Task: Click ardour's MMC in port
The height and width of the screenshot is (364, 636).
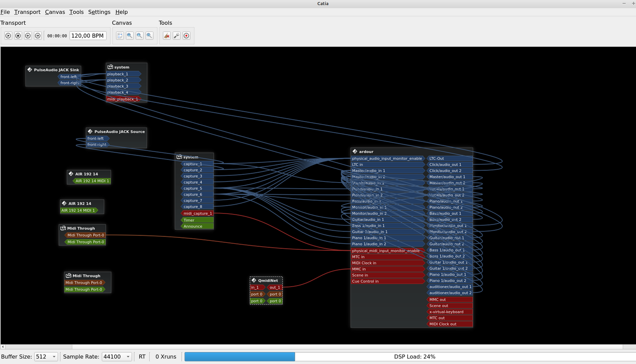Action: tap(389, 269)
